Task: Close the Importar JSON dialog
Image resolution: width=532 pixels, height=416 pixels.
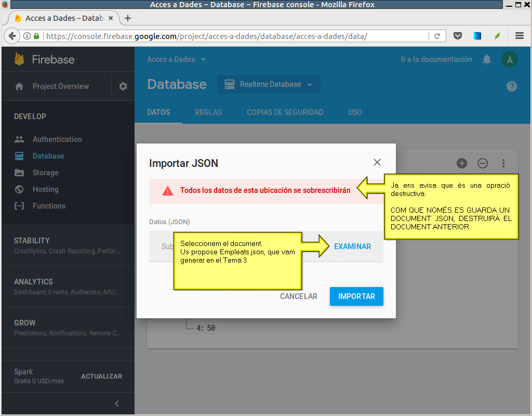Action: (x=377, y=162)
